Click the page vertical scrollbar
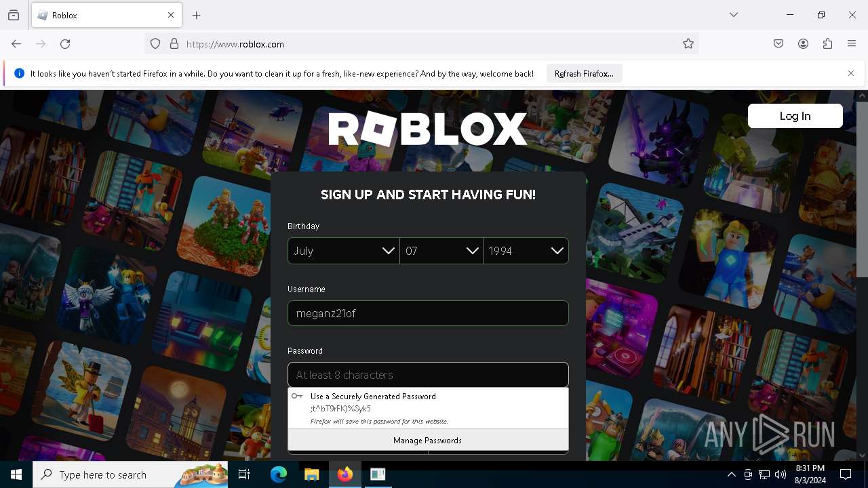Screen dimensions: 868x488 862,189
